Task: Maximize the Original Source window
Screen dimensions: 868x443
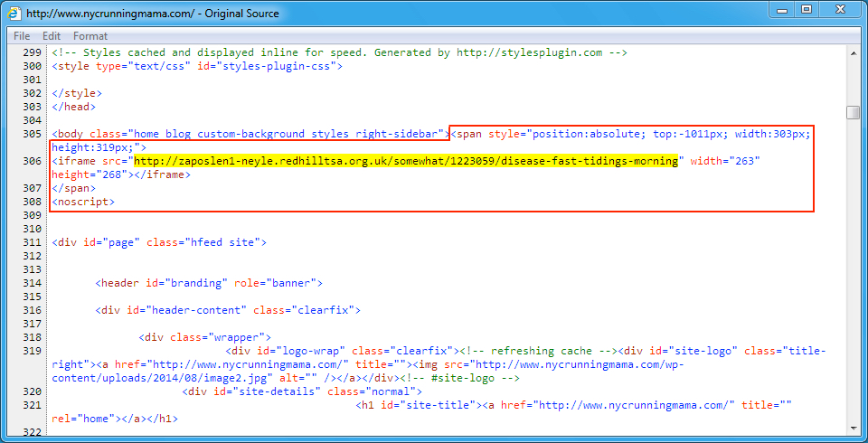Action: [x=806, y=10]
